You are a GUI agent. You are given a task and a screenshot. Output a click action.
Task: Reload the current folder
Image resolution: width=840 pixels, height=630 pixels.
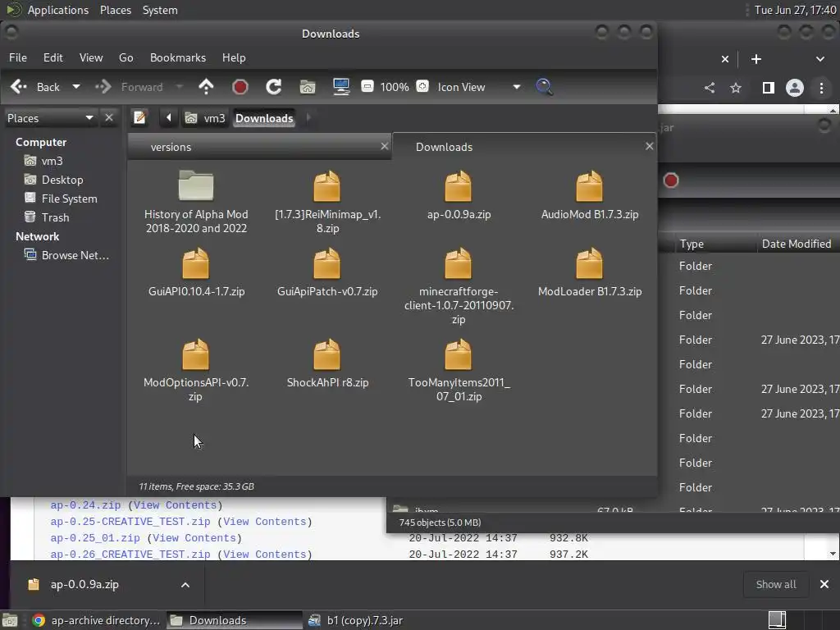[274, 87]
